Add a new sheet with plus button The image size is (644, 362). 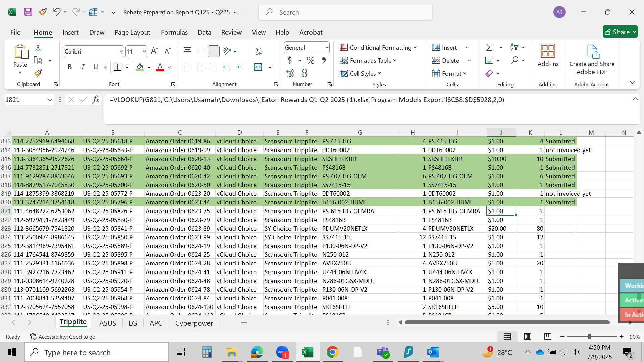(x=244, y=322)
